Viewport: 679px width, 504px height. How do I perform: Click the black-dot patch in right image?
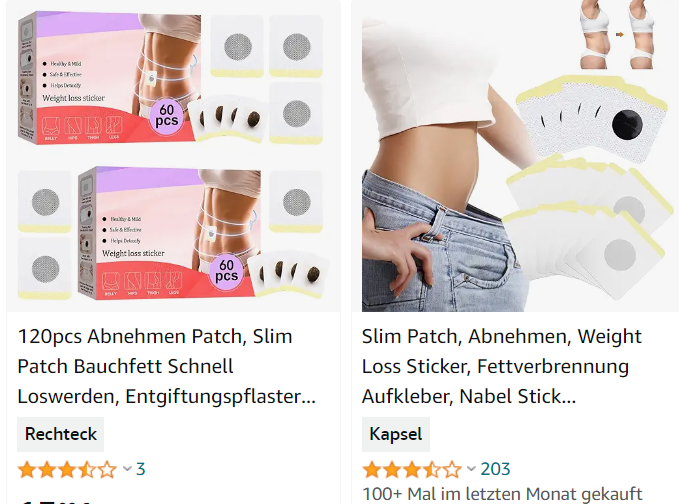pyautogui.click(x=591, y=119)
